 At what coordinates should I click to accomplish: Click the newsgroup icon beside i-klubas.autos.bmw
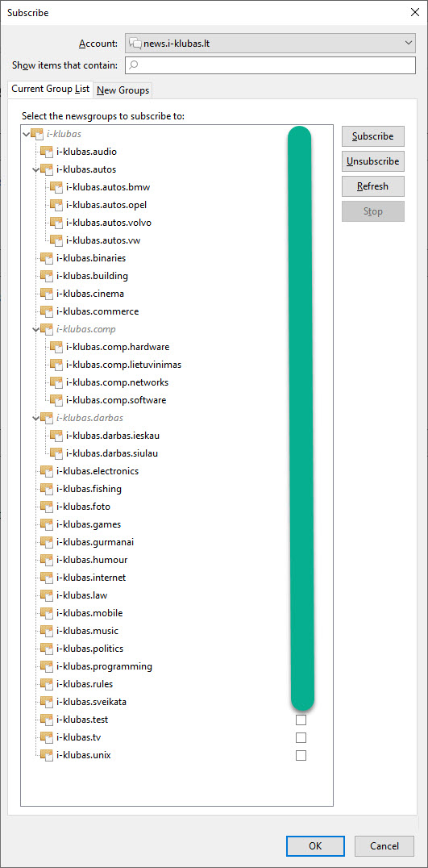[x=56, y=187]
